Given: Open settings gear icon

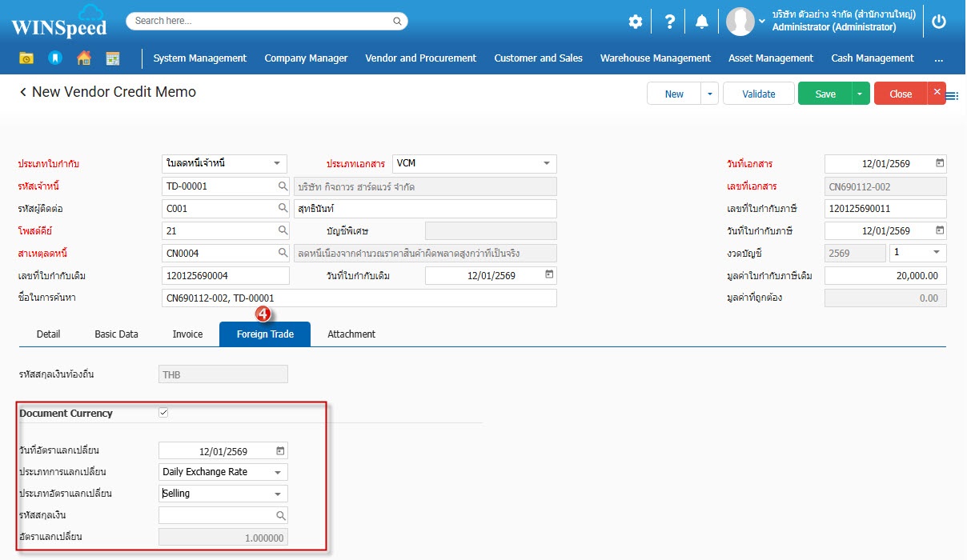Looking at the screenshot, I should (x=635, y=22).
